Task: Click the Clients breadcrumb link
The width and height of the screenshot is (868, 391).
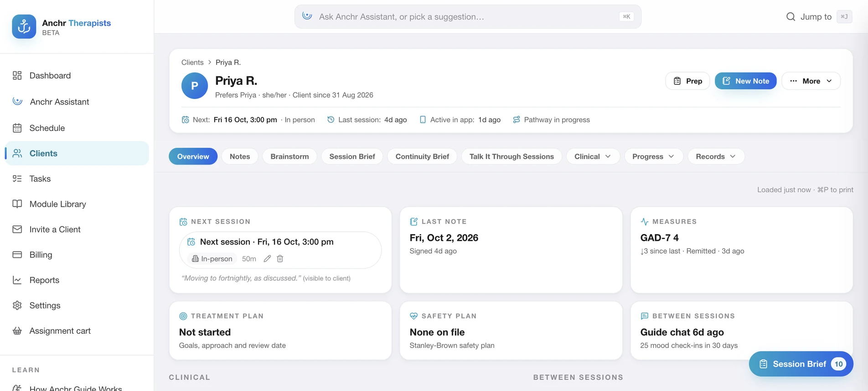Action: click(192, 62)
